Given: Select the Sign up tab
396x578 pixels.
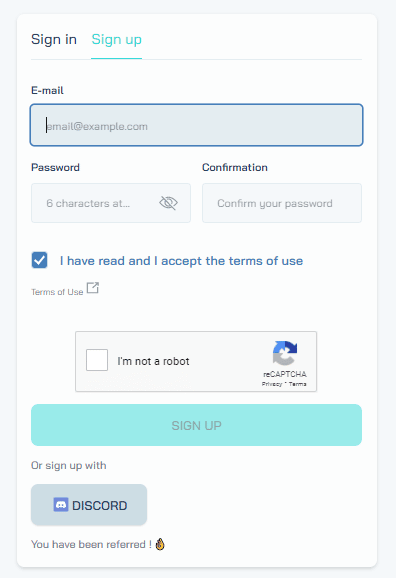Looking at the screenshot, I should pos(117,39).
